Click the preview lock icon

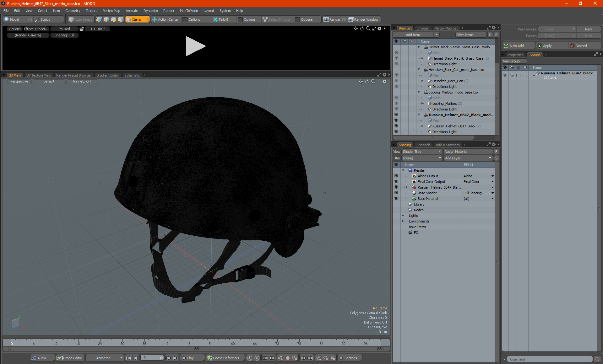pyautogui.click(x=82, y=29)
